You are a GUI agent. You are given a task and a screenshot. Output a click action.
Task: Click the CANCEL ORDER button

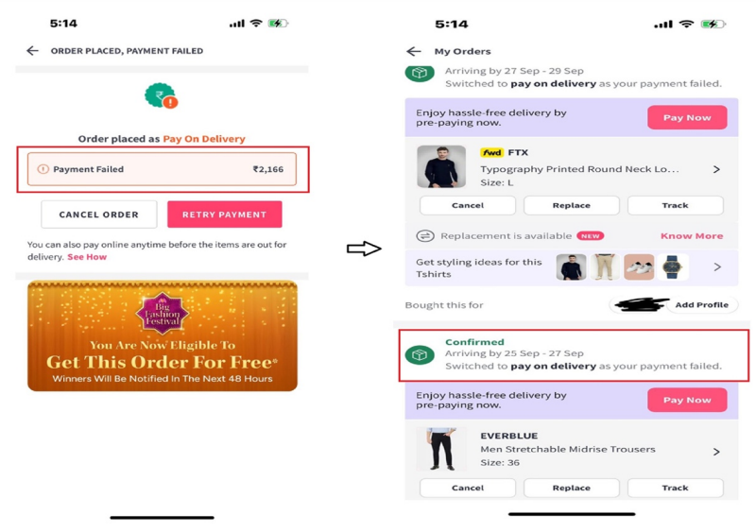99,215
